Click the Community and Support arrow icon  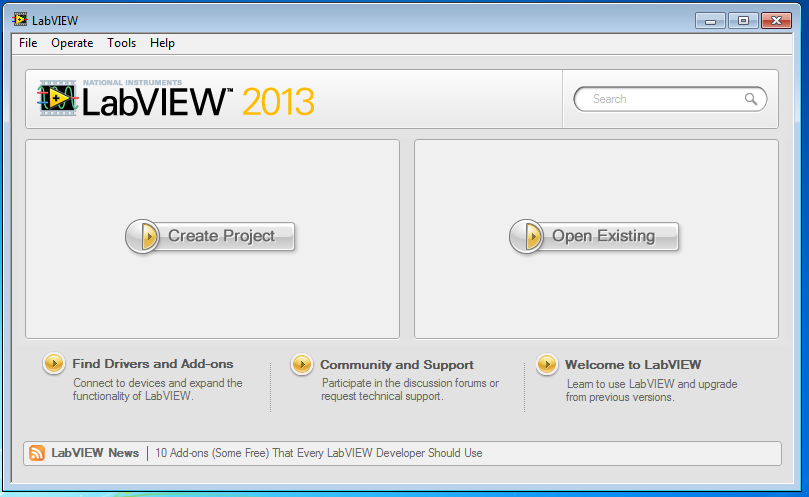coord(302,364)
